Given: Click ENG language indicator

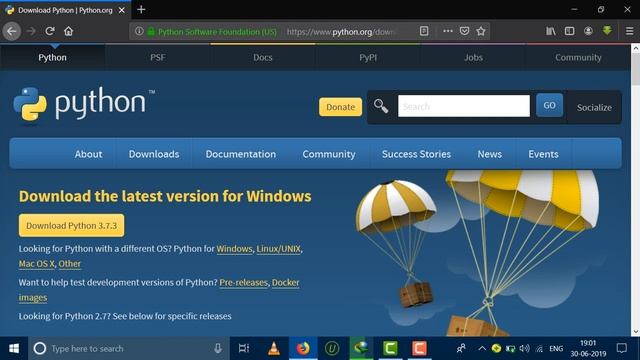Looking at the screenshot, I should pyautogui.click(x=556, y=348).
